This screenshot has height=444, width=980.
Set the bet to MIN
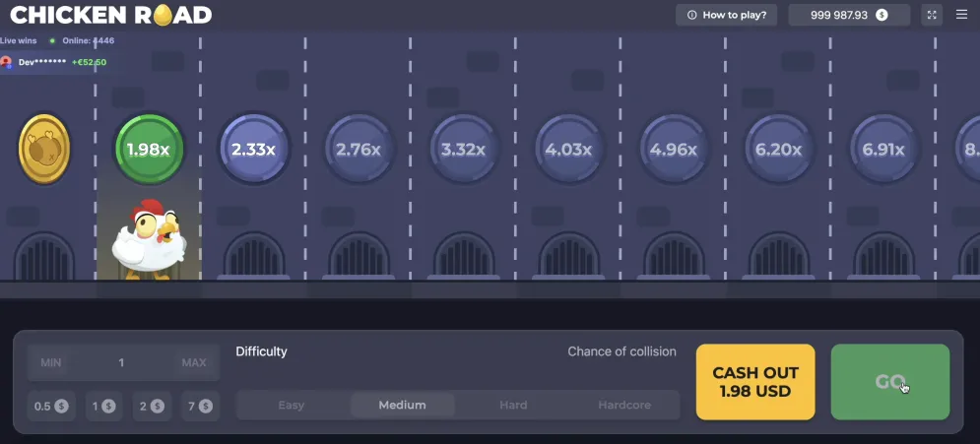(50, 363)
